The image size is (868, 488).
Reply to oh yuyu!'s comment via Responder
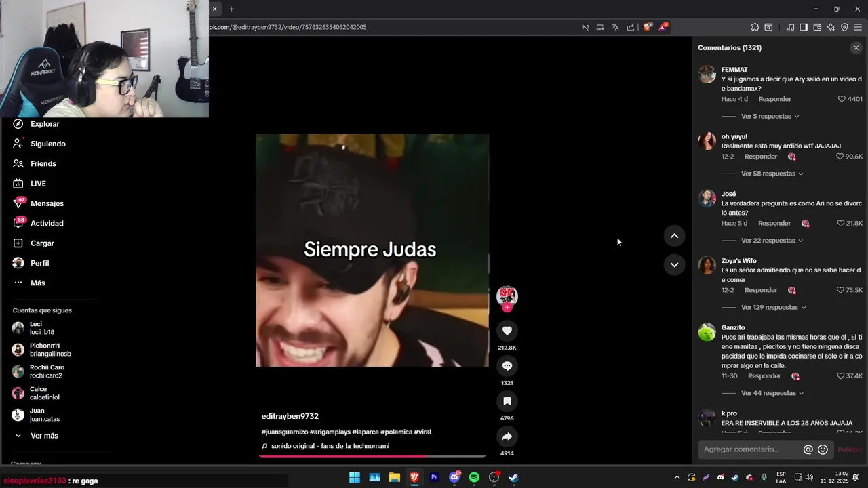point(761,157)
